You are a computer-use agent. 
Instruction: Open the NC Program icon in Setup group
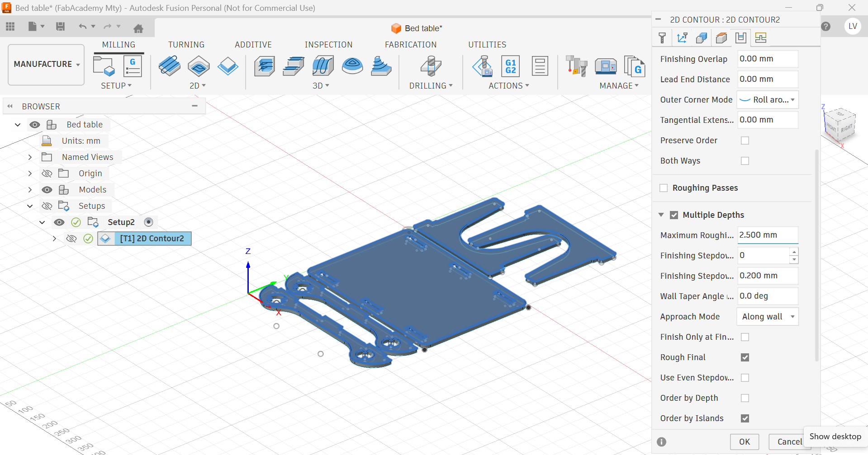click(133, 66)
